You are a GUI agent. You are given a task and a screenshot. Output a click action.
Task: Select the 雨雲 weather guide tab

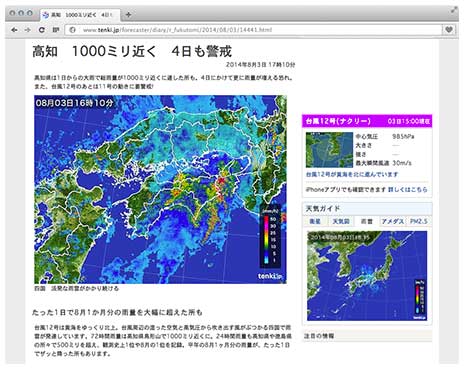click(367, 221)
